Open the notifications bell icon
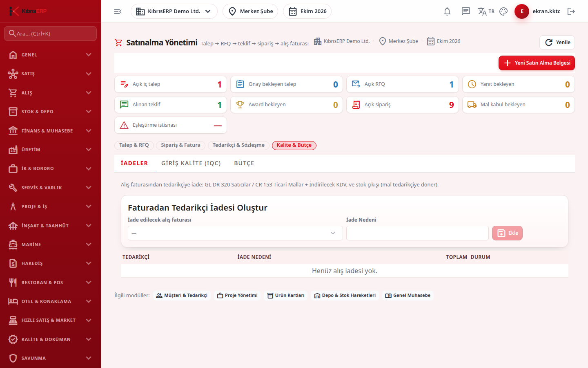The height and width of the screenshot is (368, 588). [x=447, y=11]
